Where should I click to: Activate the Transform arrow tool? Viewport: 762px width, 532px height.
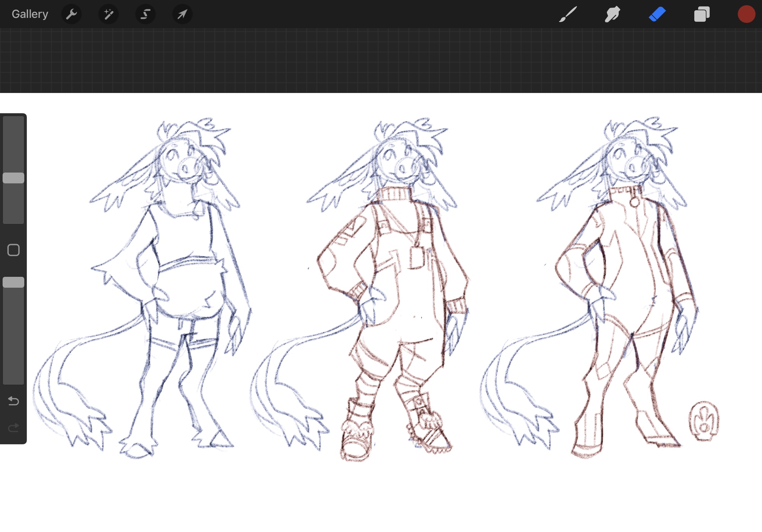182,14
